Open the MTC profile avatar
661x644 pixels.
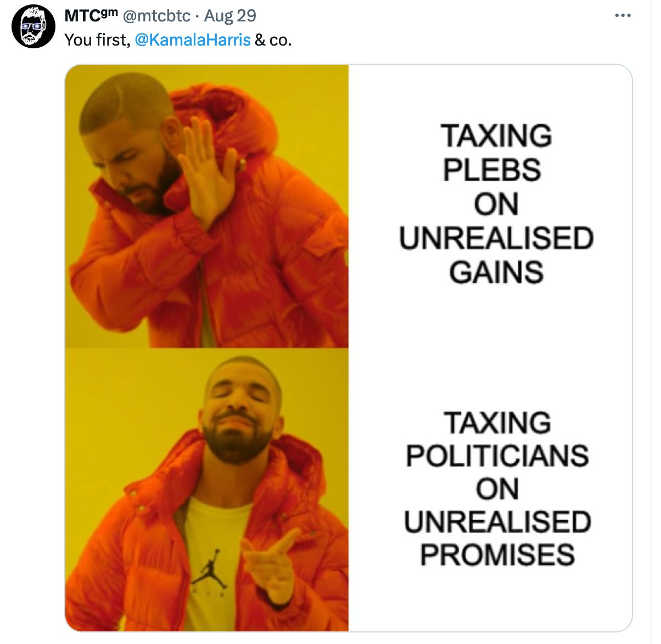pyautogui.click(x=33, y=26)
